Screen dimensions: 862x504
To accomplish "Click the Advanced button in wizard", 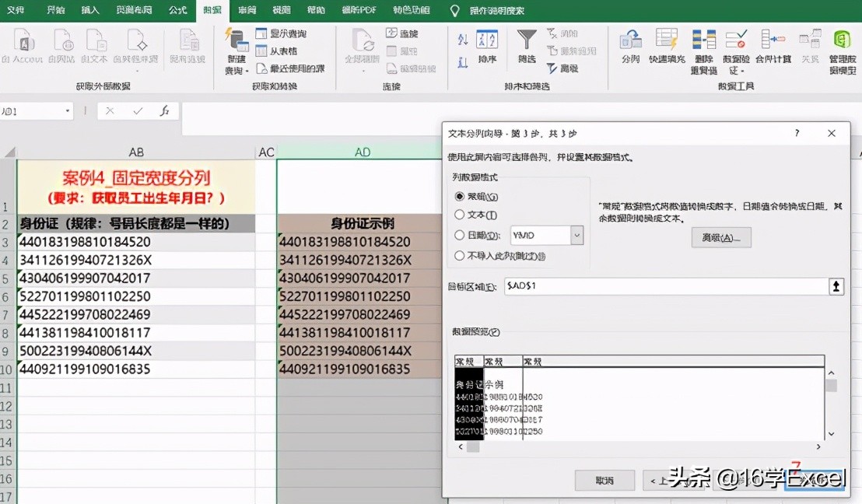I will pos(721,238).
